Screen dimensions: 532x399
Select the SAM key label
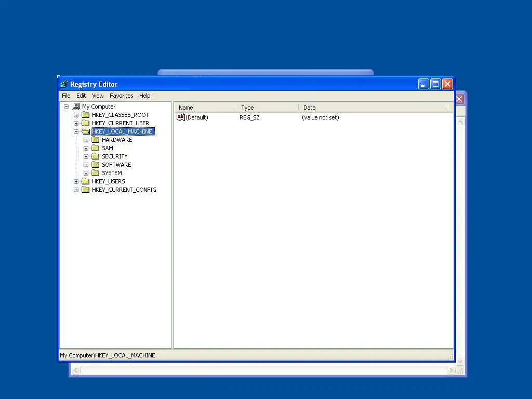[108, 148]
